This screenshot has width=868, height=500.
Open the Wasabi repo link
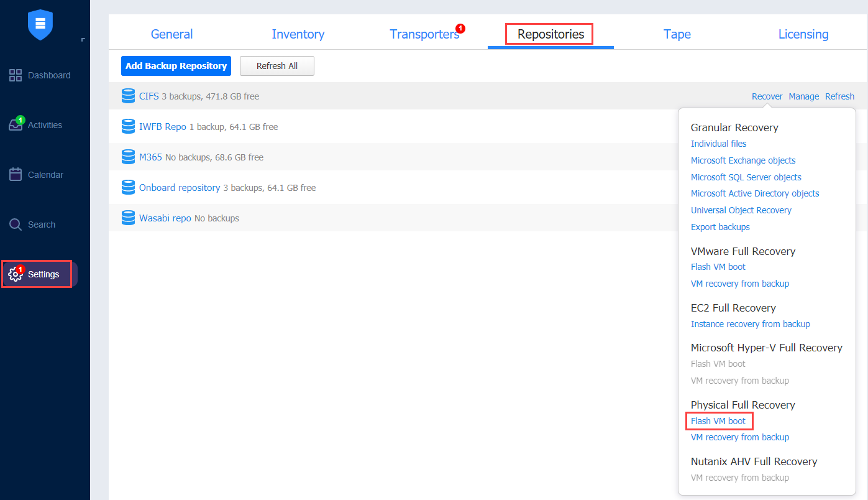pyautogui.click(x=165, y=218)
